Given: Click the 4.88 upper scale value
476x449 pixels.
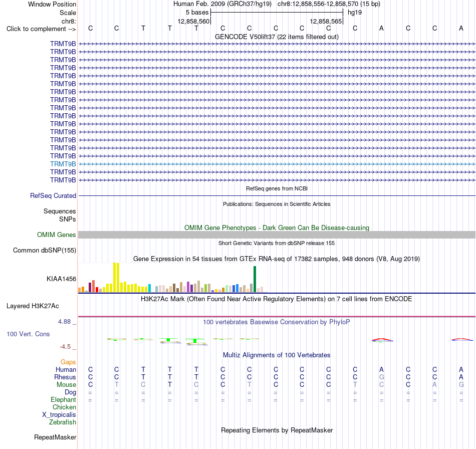Looking at the screenshot, I should pos(64,322).
